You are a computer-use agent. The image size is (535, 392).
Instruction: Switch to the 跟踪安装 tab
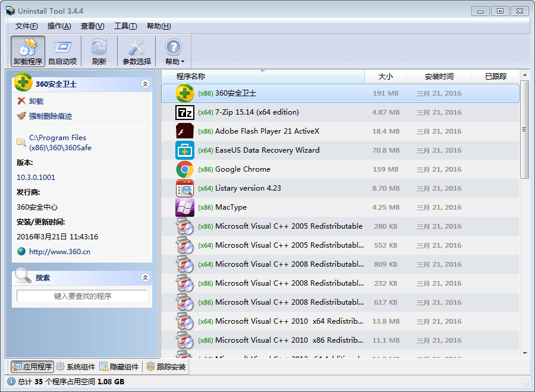[x=166, y=367]
